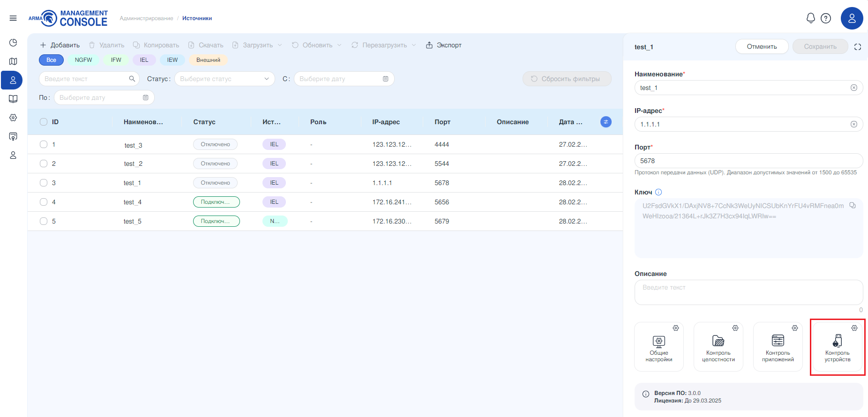The width and height of the screenshot is (868, 417).
Task: Focus the search text field
Action: pos(89,79)
